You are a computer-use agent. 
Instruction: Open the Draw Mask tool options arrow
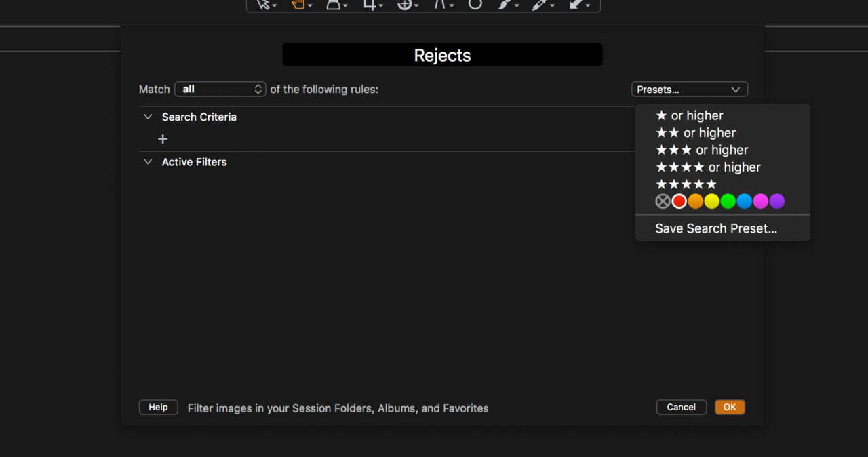(517, 6)
